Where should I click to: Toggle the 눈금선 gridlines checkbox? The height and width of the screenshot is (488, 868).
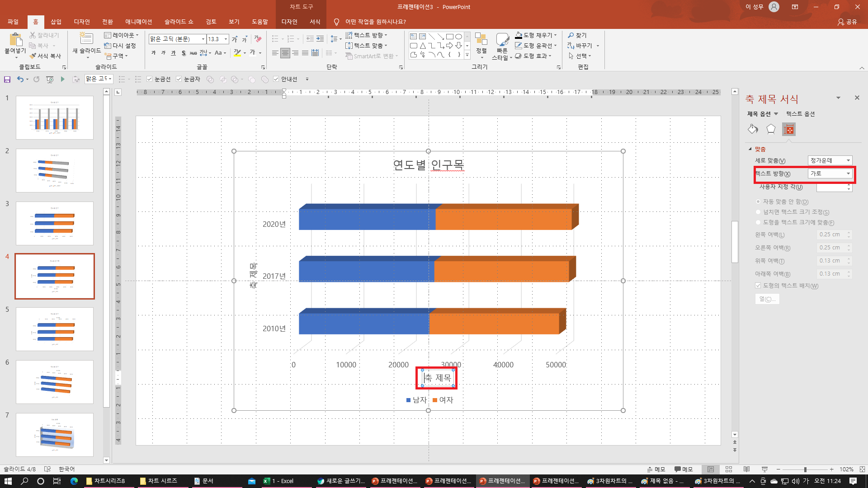tap(150, 79)
